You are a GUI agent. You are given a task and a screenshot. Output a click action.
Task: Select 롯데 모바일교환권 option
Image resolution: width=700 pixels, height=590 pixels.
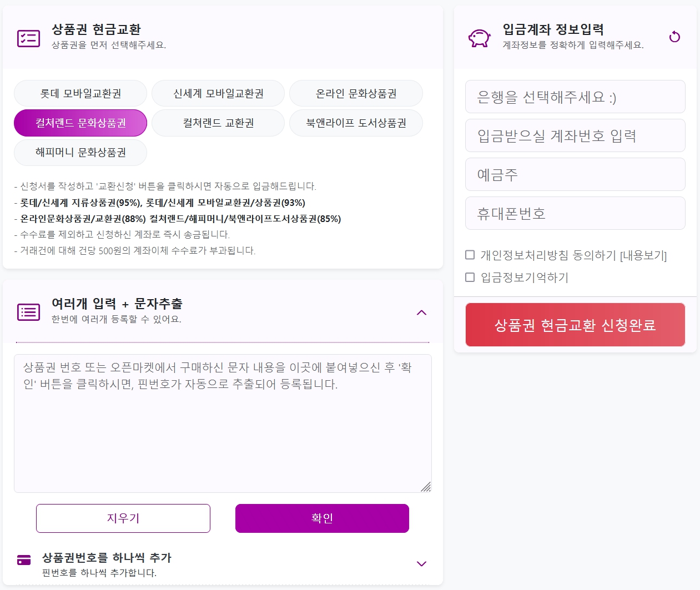[80, 93]
